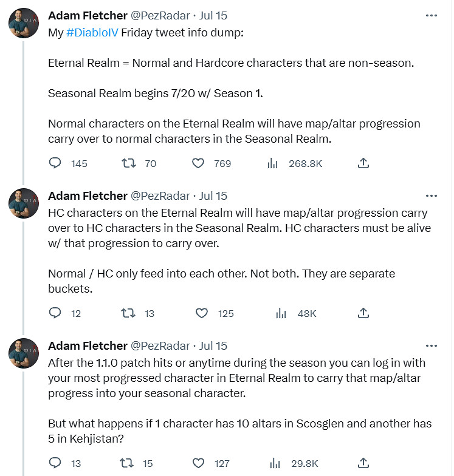This screenshot has height=476, width=454.
Task: Expand more options on the 1.1.0 patch tweet
Action: pos(432,345)
